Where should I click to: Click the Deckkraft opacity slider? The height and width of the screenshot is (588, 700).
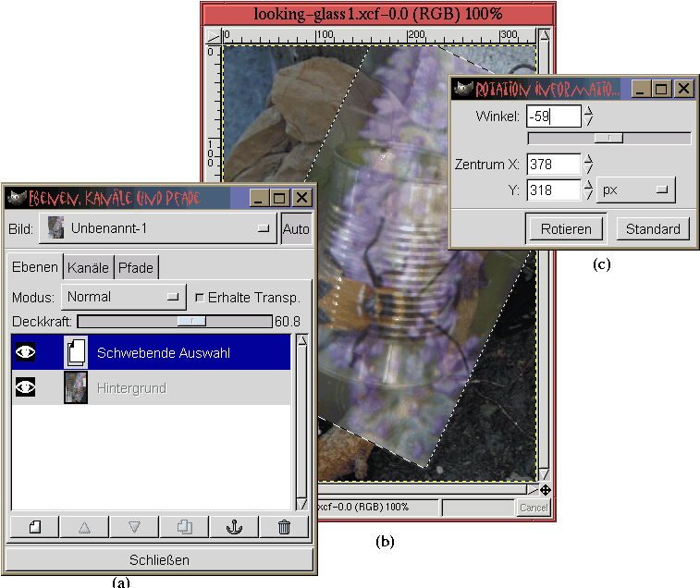coord(174,321)
